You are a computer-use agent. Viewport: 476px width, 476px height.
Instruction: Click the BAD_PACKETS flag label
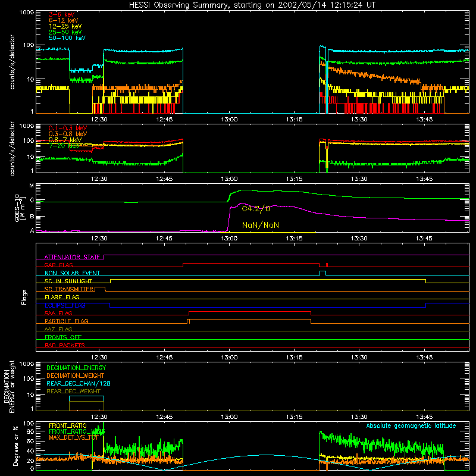pos(65,345)
